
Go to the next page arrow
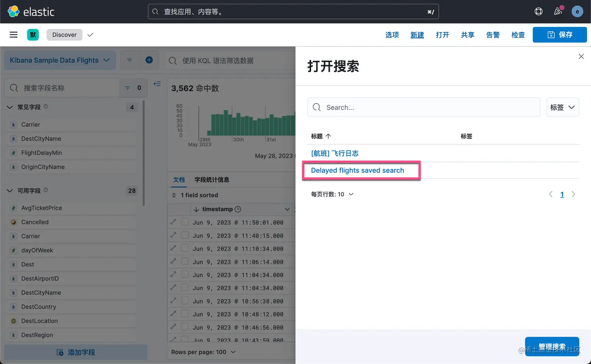(573, 194)
